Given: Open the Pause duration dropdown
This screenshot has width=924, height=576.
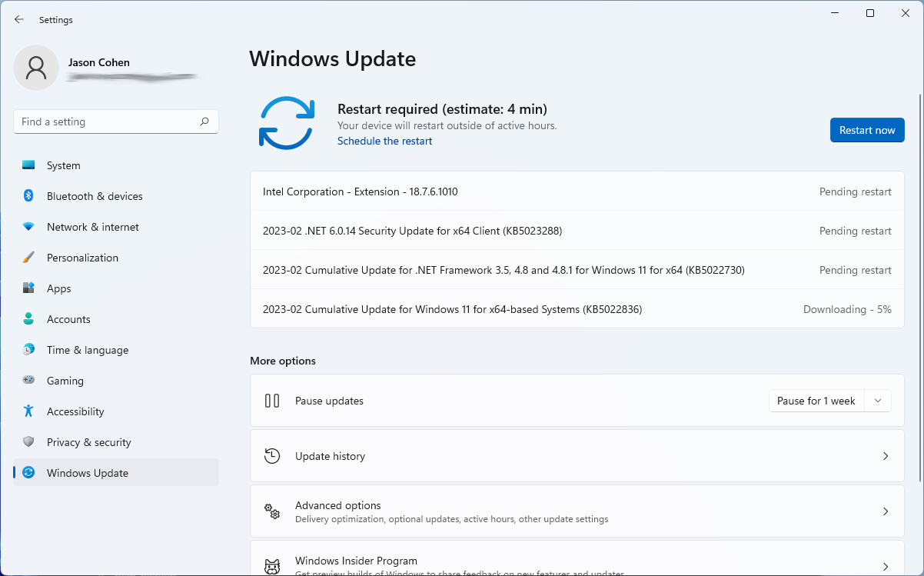Looking at the screenshot, I should pyautogui.click(x=878, y=401).
